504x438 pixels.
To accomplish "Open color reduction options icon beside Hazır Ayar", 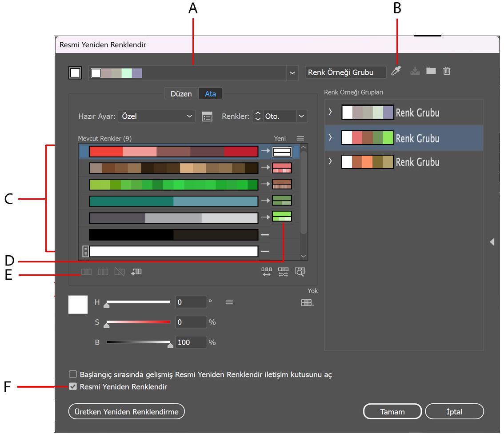I will (x=207, y=117).
